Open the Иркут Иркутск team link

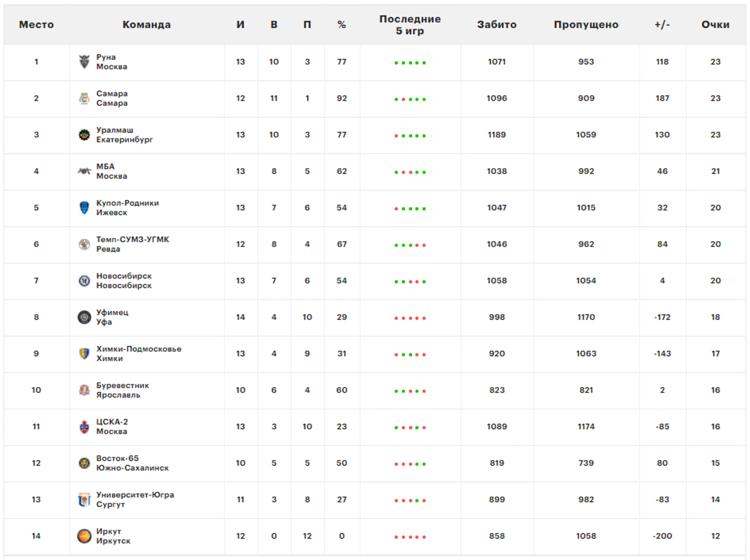[113, 536]
